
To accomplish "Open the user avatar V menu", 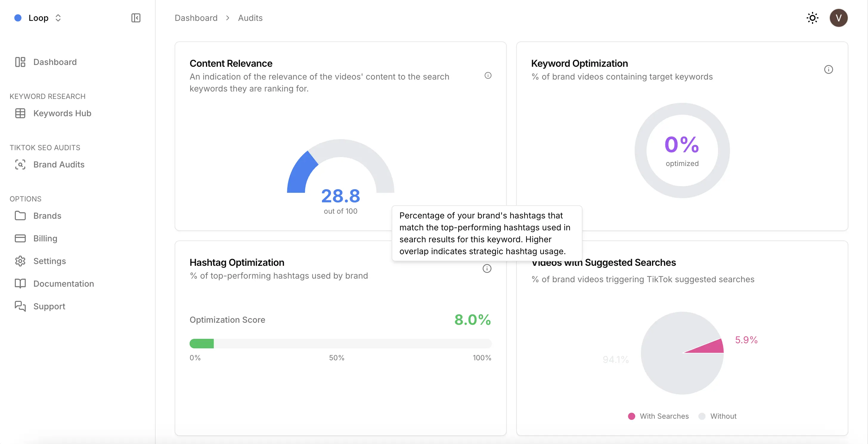I will tap(838, 18).
